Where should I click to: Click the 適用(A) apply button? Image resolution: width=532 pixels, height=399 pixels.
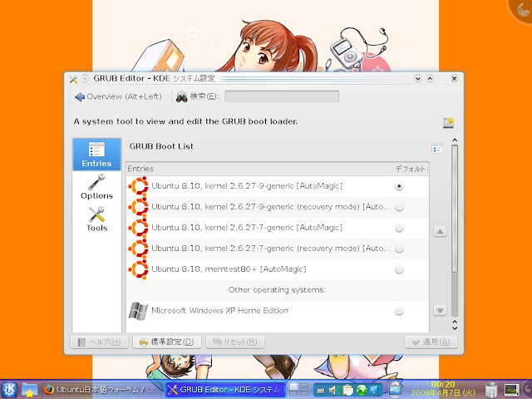point(431,342)
